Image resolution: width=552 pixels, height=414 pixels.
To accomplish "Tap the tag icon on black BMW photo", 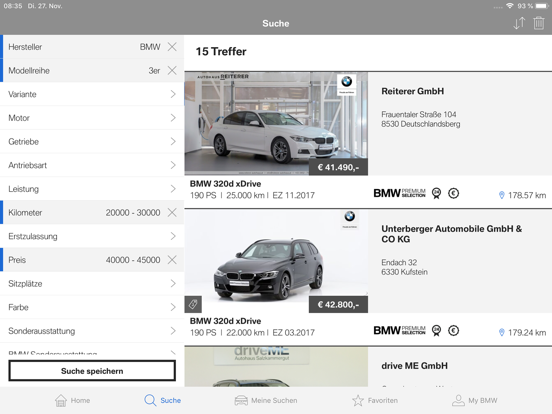I will (193, 304).
